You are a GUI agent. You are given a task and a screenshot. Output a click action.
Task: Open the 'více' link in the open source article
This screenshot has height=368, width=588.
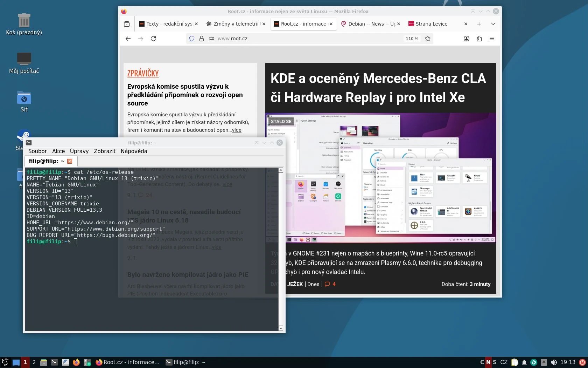pyautogui.click(x=237, y=130)
